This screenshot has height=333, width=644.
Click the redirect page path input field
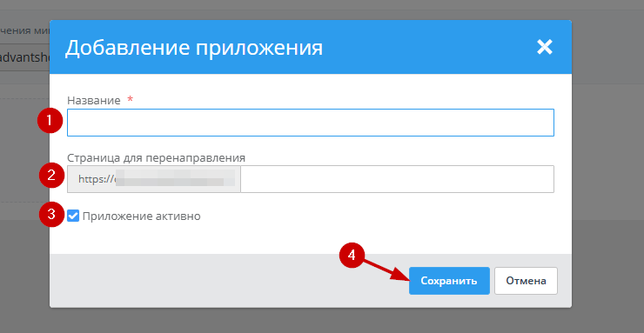tap(397, 179)
